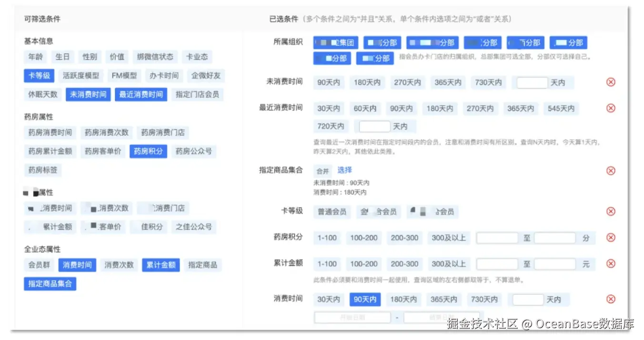Delete the 最近消费时间 filter condition
The height and width of the screenshot is (340, 644).
(x=610, y=108)
